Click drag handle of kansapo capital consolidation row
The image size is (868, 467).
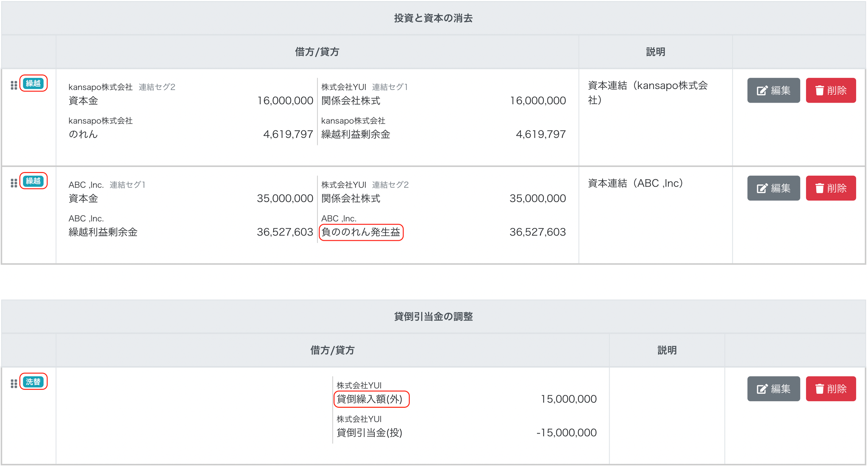click(14, 85)
